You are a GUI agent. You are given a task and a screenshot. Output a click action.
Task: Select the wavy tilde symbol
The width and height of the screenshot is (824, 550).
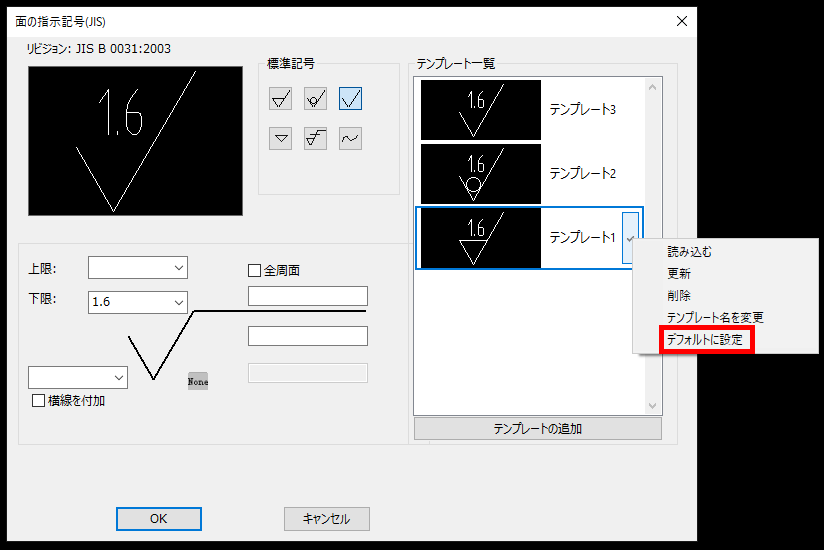(x=351, y=139)
